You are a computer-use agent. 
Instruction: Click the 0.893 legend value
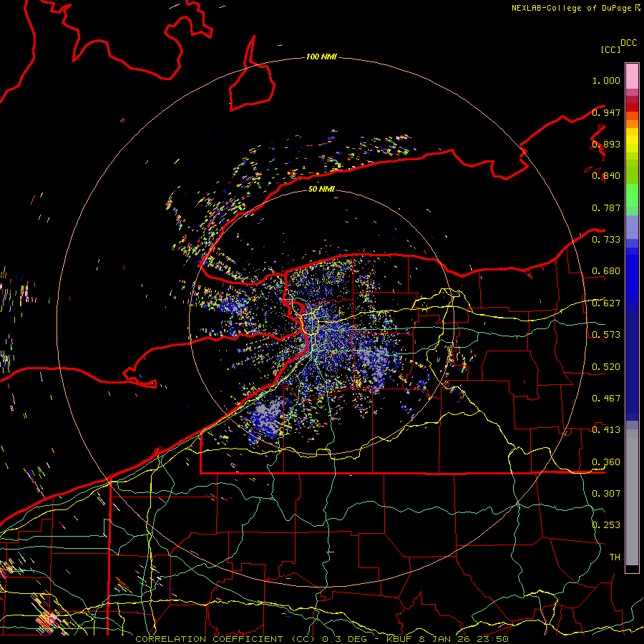(x=606, y=144)
